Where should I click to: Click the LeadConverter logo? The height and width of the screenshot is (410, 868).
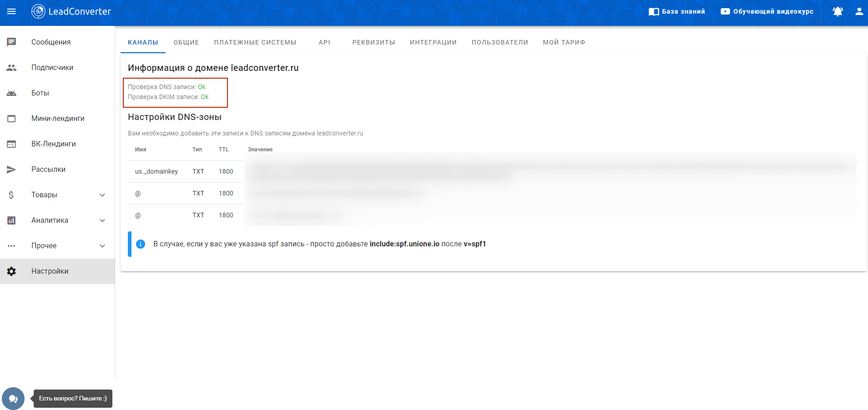coord(71,11)
